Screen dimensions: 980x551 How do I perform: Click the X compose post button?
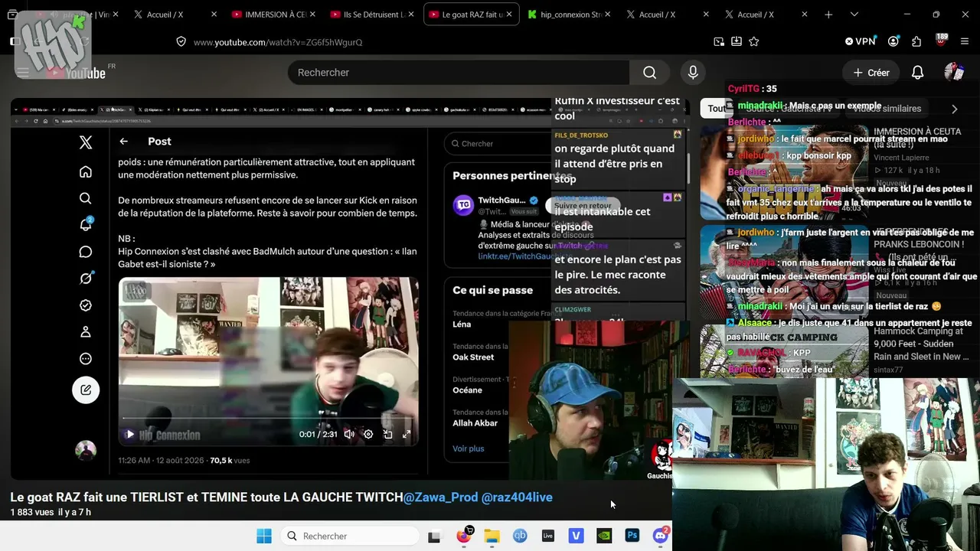pos(86,390)
